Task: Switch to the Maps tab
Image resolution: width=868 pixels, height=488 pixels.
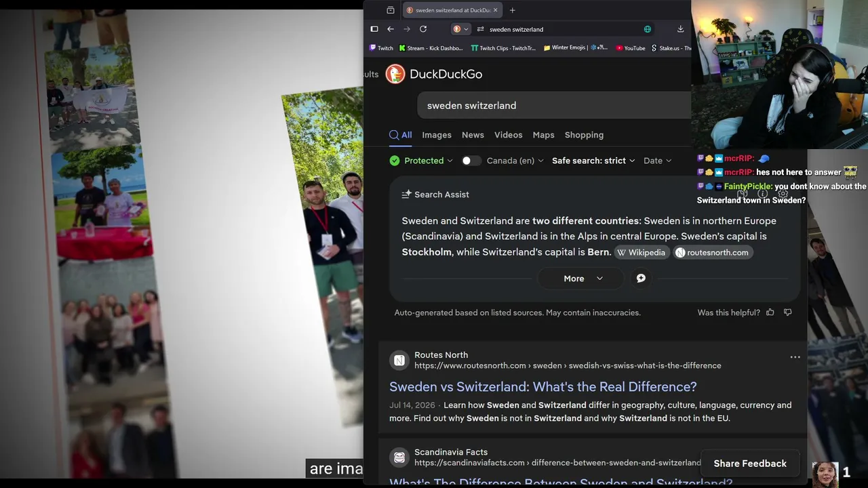Action: [543, 135]
